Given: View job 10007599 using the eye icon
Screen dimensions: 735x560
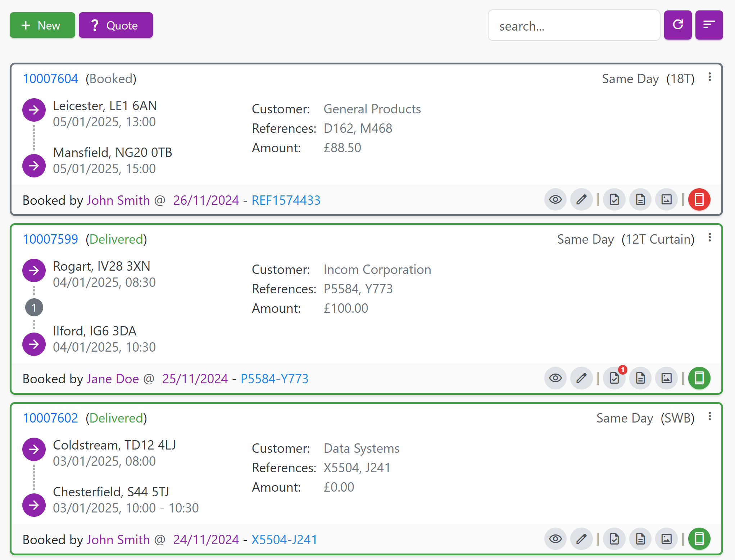Looking at the screenshot, I should (x=555, y=378).
